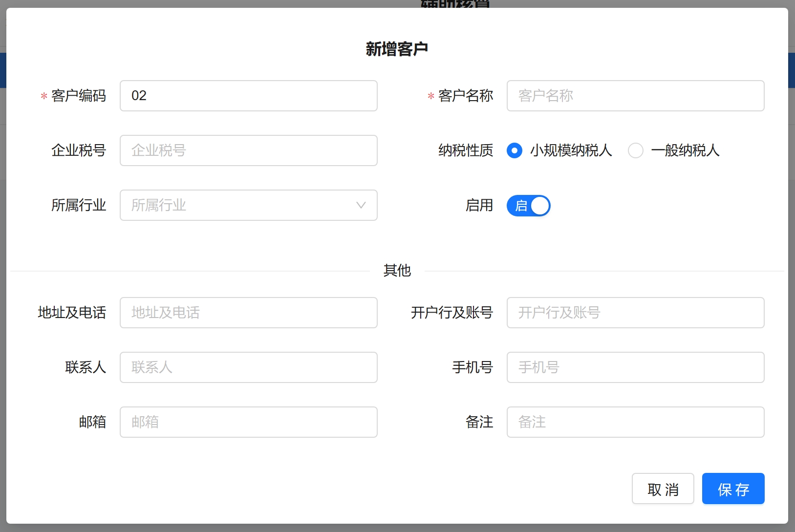The width and height of the screenshot is (795, 532).
Task: Click the 其他 section divider label
Action: pos(397,270)
